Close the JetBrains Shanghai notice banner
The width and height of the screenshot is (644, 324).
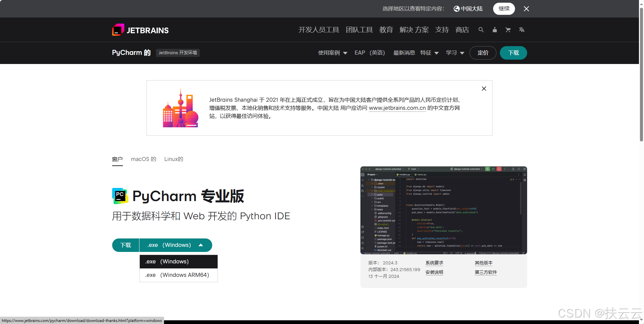pos(484,89)
